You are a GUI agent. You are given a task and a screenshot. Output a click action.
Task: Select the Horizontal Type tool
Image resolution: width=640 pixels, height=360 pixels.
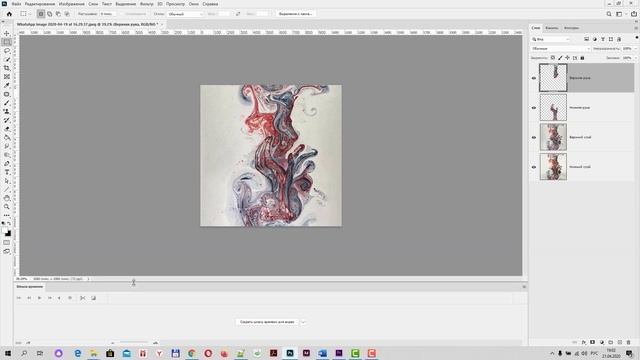[x=7, y=172]
